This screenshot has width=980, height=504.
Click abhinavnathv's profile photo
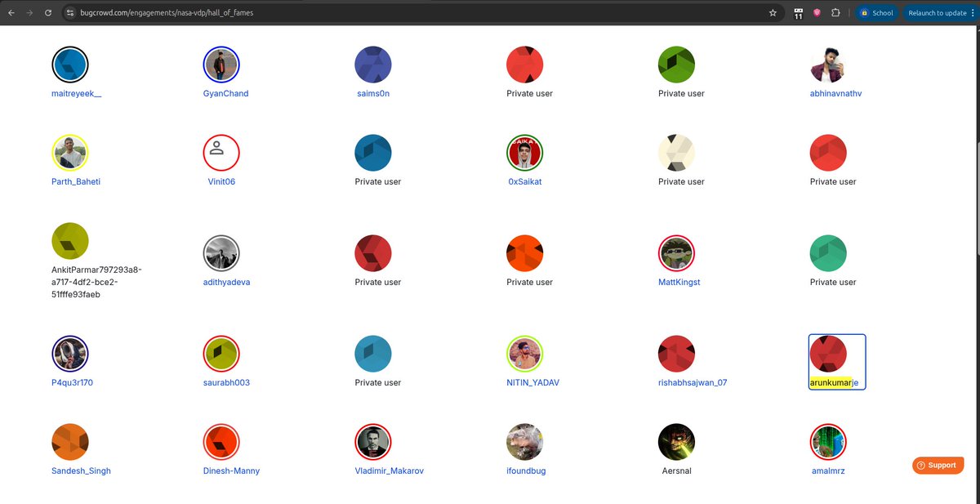tap(828, 65)
